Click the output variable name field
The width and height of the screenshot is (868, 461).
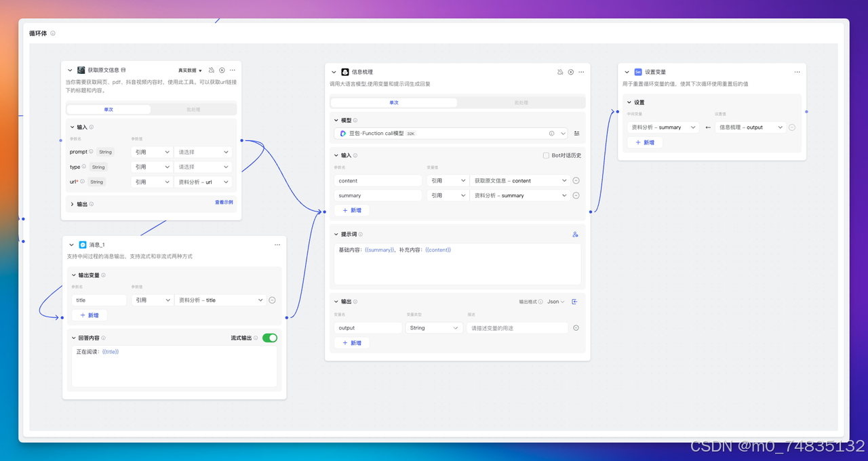368,328
